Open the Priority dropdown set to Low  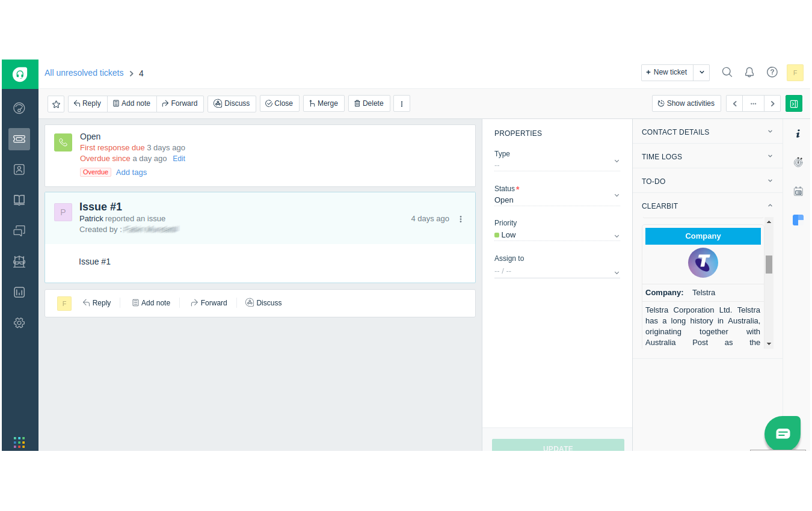(557, 234)
